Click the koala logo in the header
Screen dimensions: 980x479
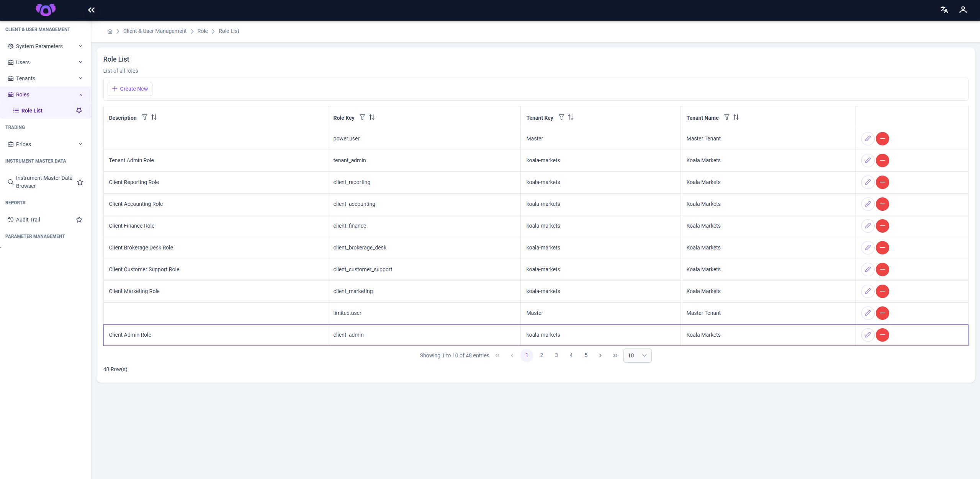pyautogui.click(x=46, y=10)
